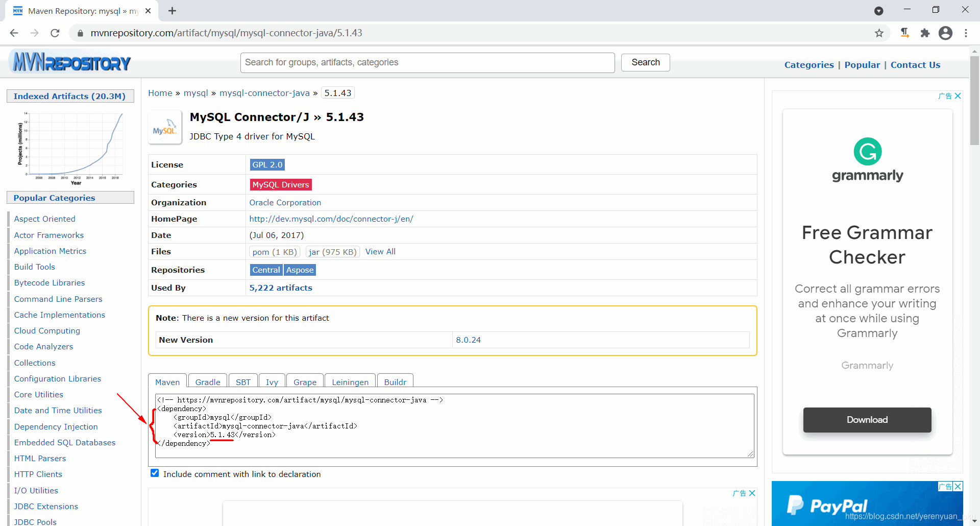Open the HTTP Clients category
The height and width of the screenshot is (526, 980).
coord(38,474)
